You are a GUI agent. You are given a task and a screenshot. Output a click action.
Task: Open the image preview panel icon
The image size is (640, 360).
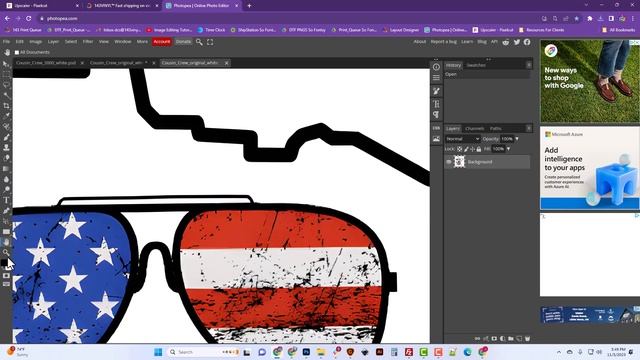(436, 139)
